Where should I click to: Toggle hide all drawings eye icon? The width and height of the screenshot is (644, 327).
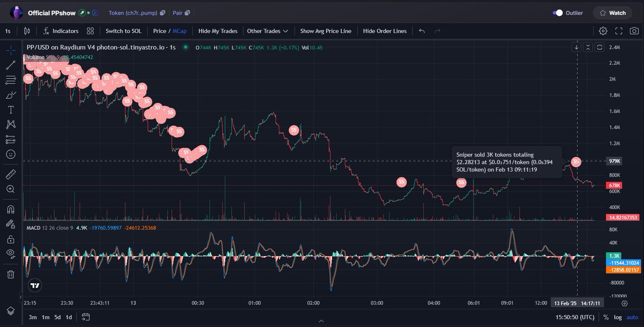[11, 254]
